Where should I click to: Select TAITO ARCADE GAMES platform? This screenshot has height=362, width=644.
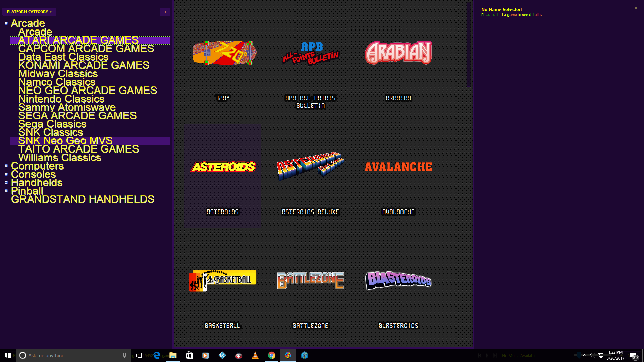pos(78,149)
